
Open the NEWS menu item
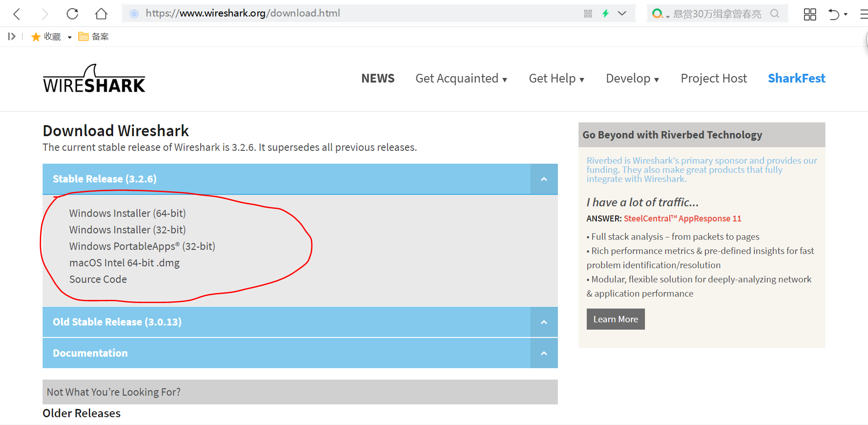[378, 78]
